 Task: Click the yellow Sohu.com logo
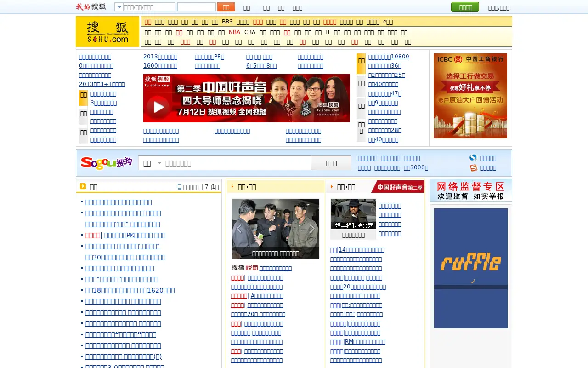(x=107, y=31)
